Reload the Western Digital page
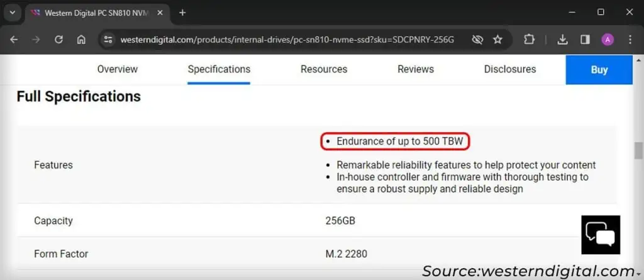The image size is (644, 280). point(58,40)
